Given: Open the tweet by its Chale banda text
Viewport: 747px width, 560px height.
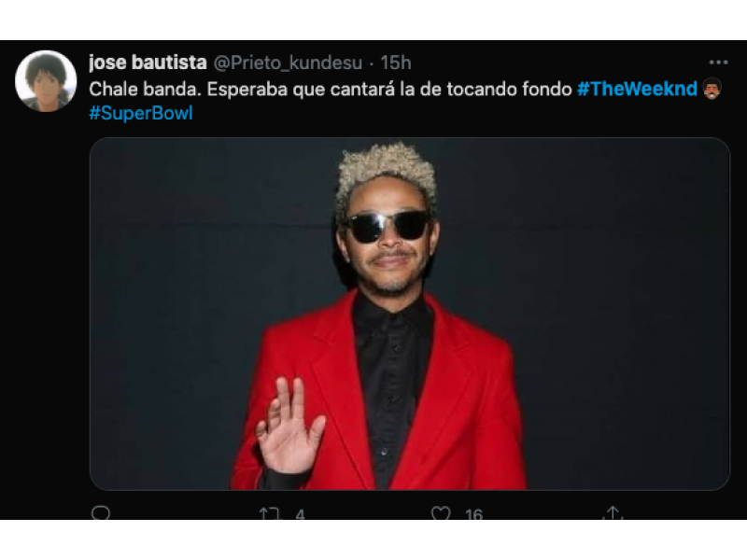Looking at the screenshot, I should pos(331,89).
